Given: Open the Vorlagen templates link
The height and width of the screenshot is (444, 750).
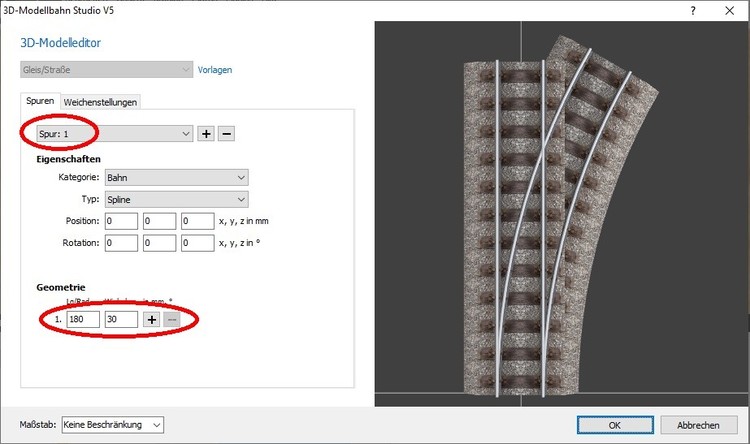Looking at the screenshot, I should (215, 70).
